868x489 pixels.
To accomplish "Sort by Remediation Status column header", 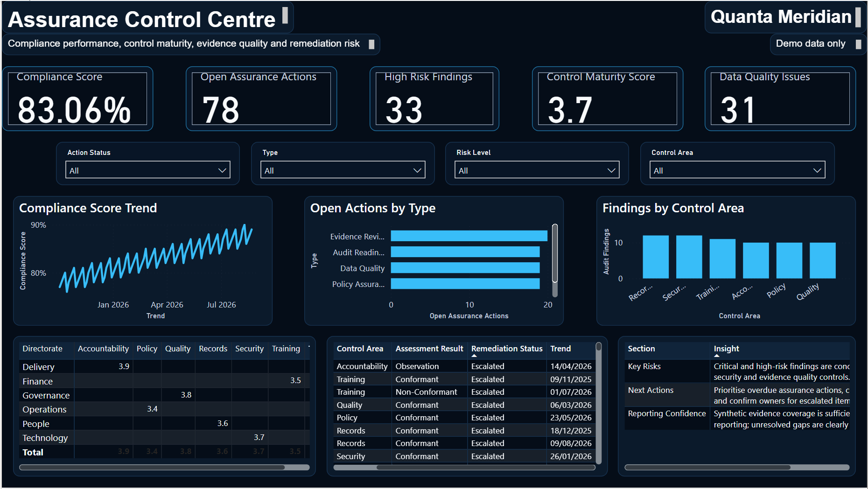I will (x=507, y=349).
